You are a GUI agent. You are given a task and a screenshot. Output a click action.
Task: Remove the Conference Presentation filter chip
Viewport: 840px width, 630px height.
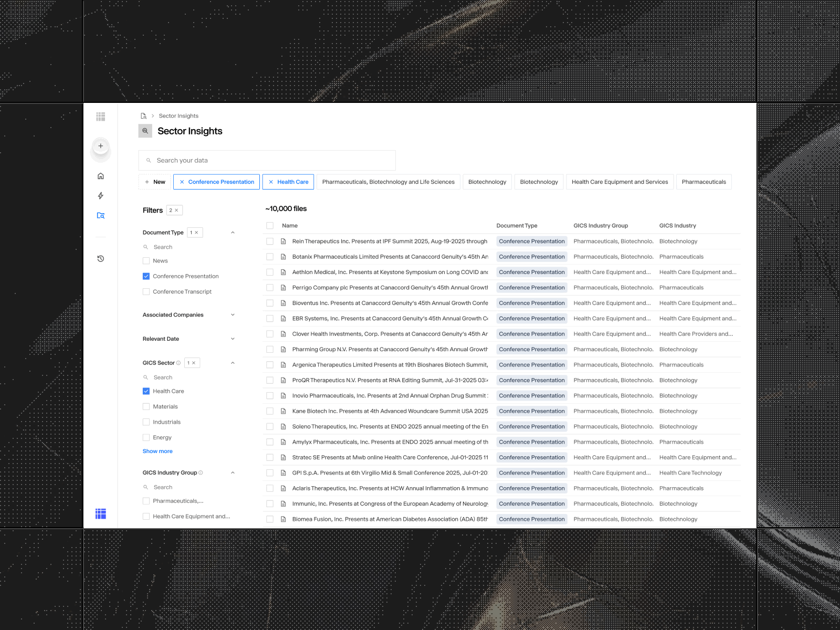[182, 182]
